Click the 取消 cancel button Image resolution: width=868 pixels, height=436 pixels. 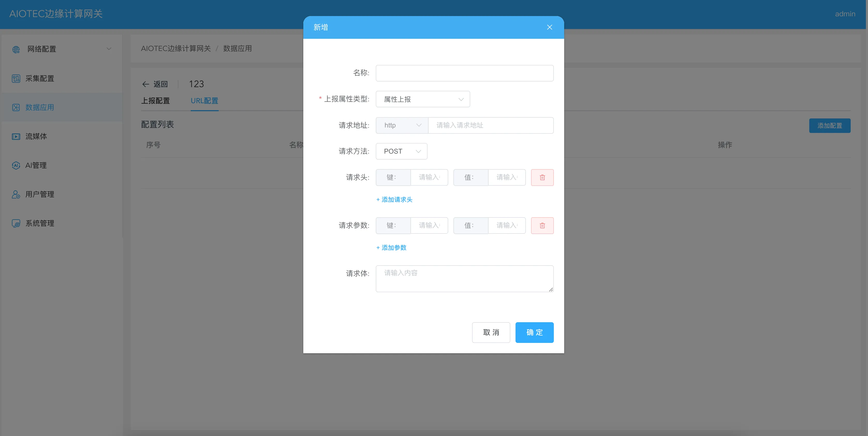pyautogui.click(x=491, y=332)
